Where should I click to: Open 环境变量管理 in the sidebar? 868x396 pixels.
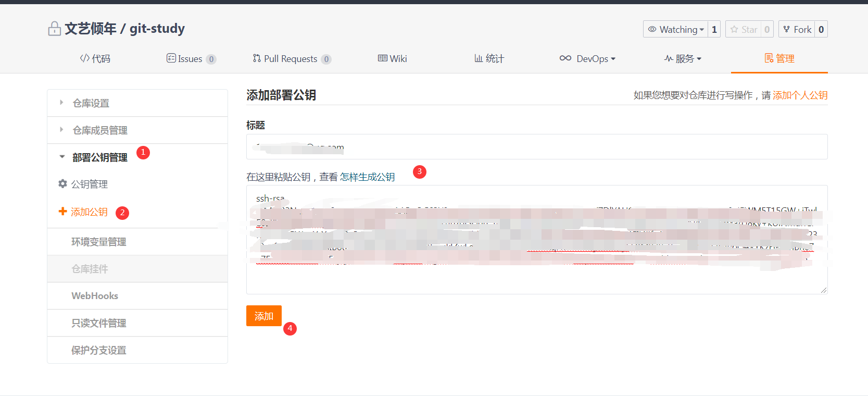point(137,242)
